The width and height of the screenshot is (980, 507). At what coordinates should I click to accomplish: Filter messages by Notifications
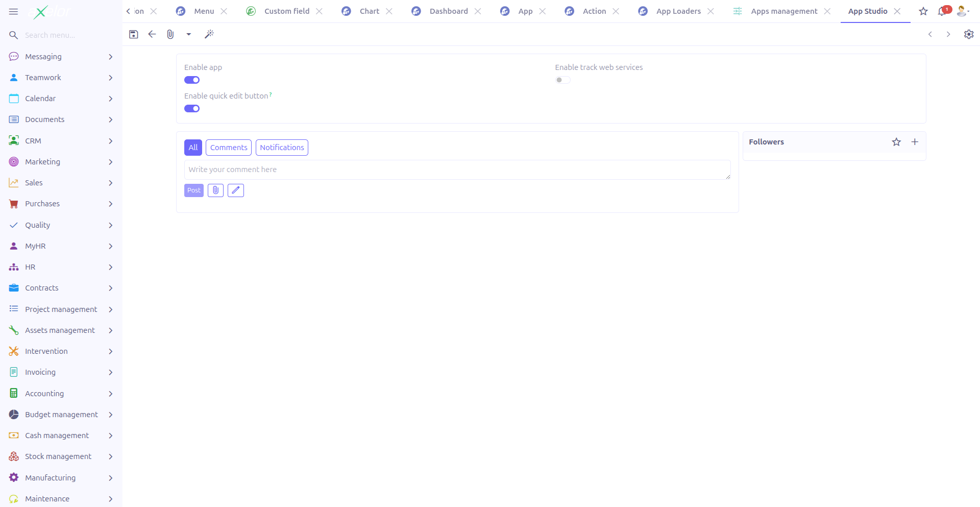pyautogui.click(x=282, y=148)
